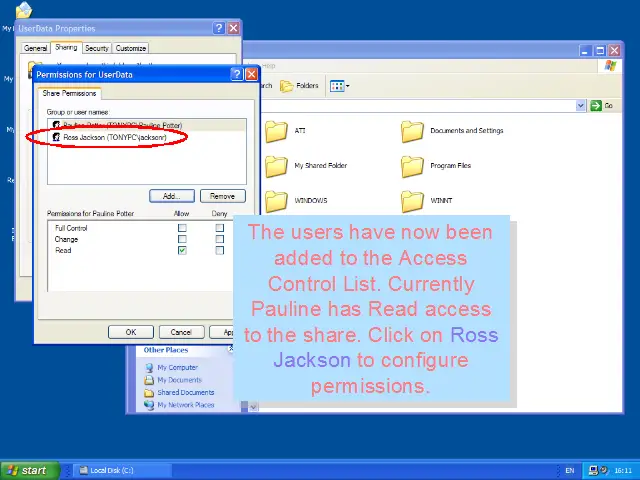Open My Network Places link

tap(186, 405)
